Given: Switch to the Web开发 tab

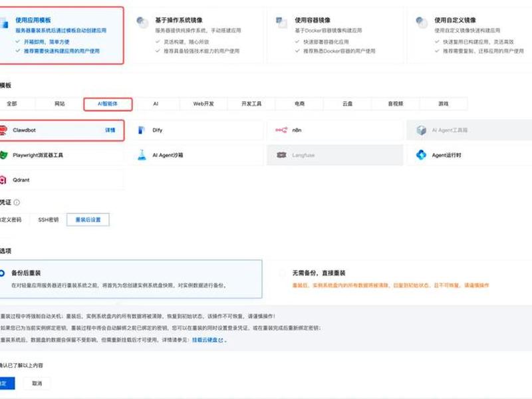Looking at the screenshot, I should pyautogui.click(x=203, y=104).
